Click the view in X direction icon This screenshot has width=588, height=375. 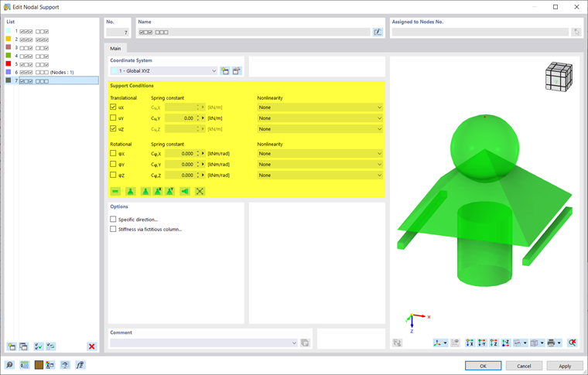pyautogui.click(x=470, y=343)
